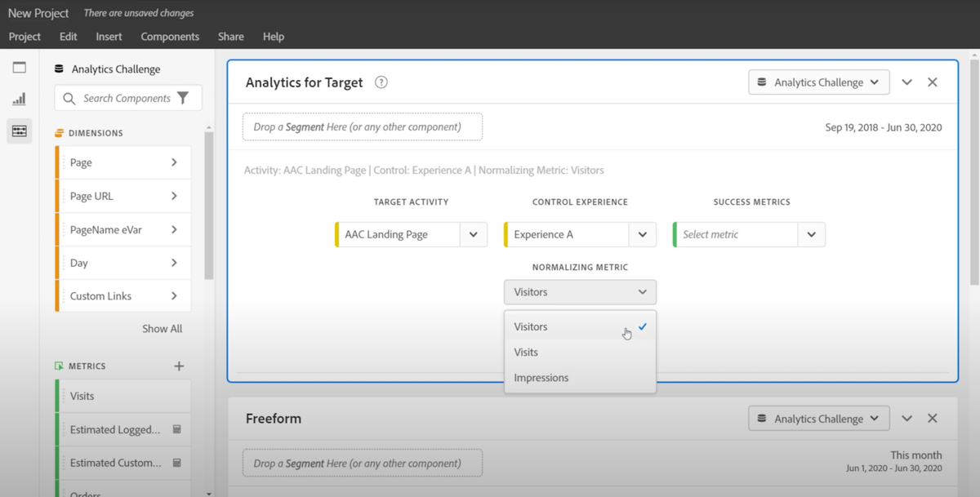Select the Components icon in left rail
Viewport: 980px width, 497px height.
pyautogui.click(x=20, y=131)
